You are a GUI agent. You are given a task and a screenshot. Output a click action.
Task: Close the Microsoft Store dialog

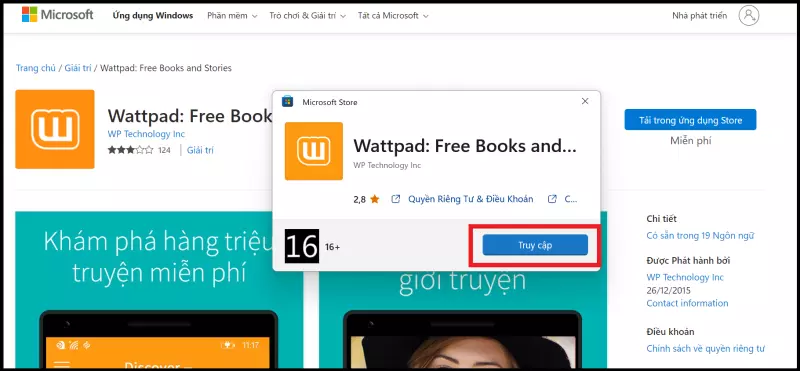pos(585,101)
